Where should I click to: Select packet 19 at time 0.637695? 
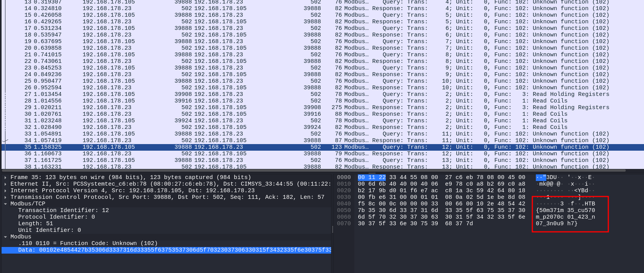click(322, 41)
